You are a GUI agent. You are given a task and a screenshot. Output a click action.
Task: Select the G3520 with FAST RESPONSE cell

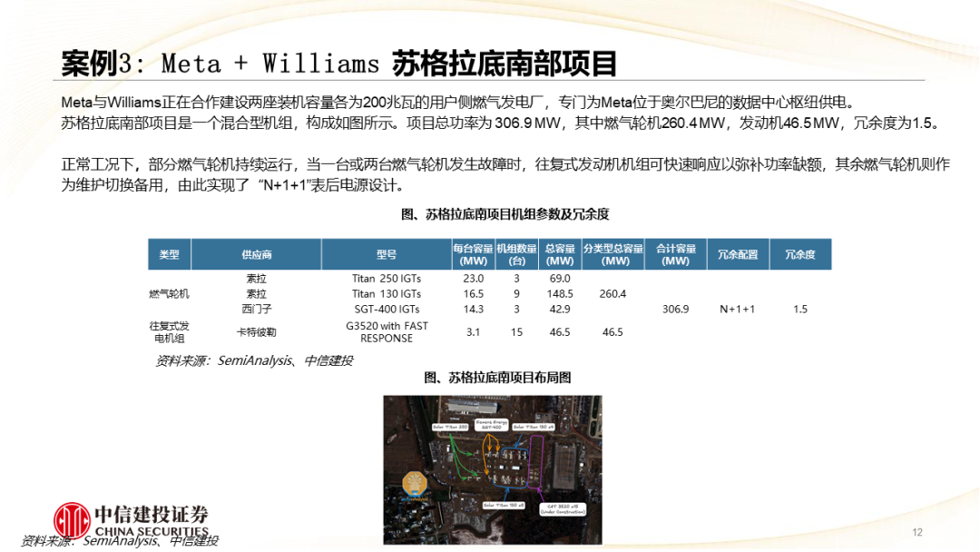(x=387, y=332)
